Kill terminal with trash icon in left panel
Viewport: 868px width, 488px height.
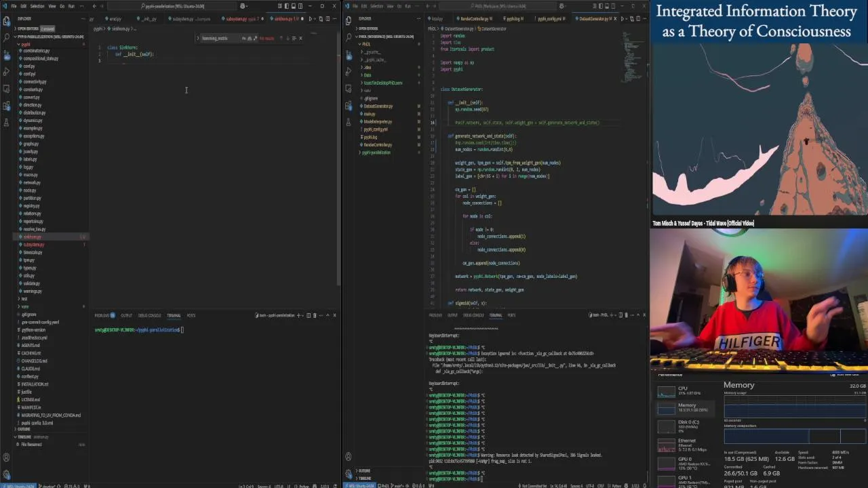315,315
